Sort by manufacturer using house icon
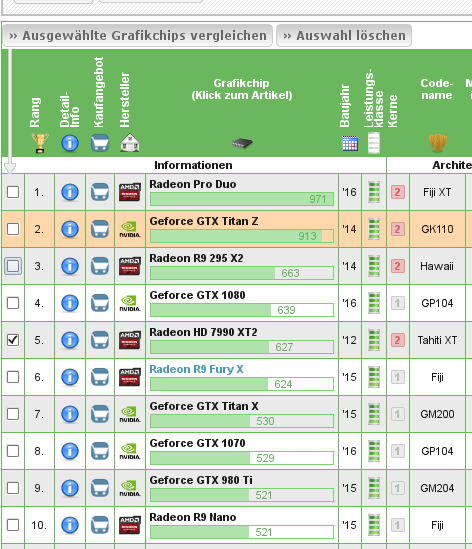Viewport: 472px width, 549px height. click(130, 143)
